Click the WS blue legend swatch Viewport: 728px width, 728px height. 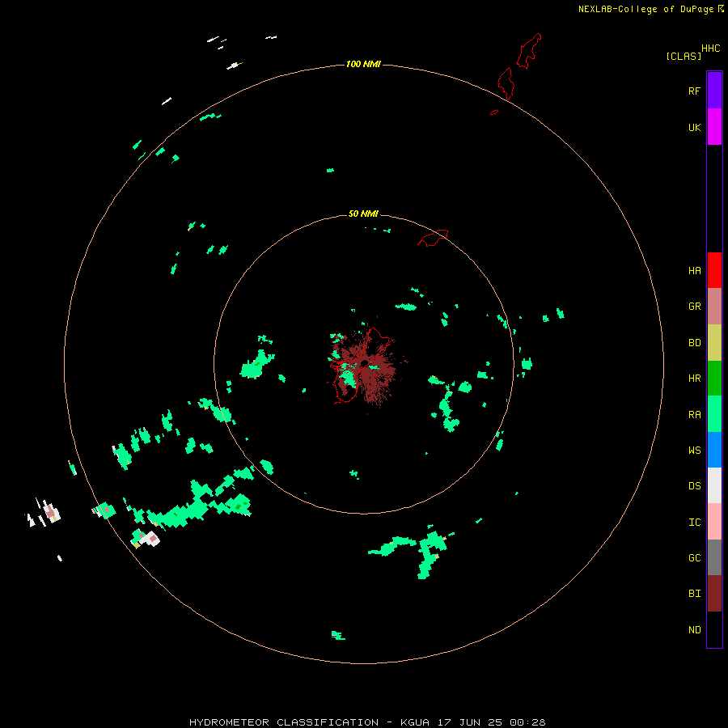[x=714, y=450]
